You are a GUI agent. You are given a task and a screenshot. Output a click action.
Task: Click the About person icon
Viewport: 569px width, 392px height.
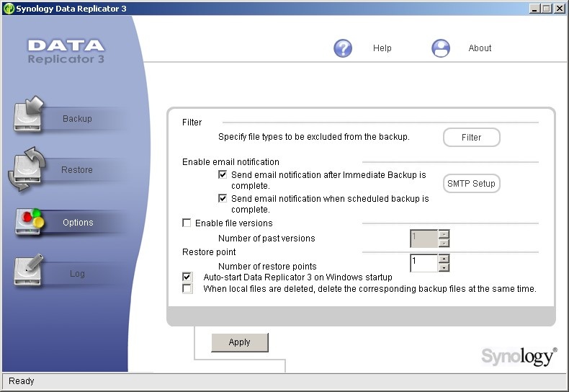point(441,48)
